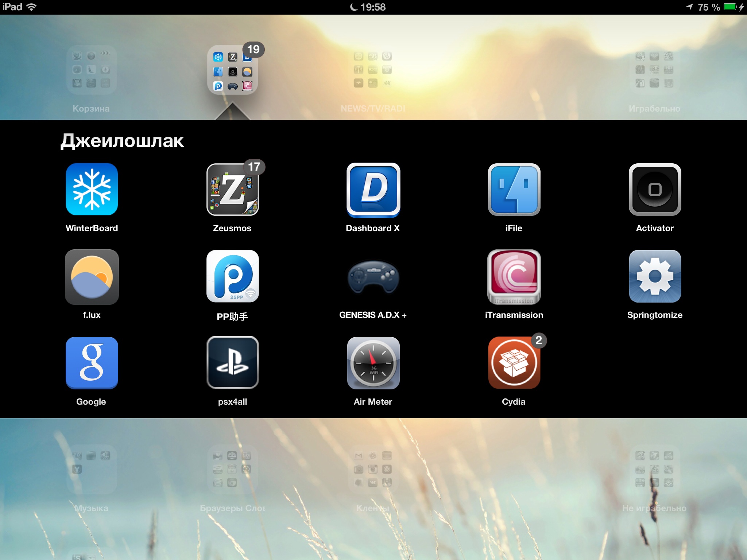Open Cydia package manager

pyautogui.click(x=514, y=363)
